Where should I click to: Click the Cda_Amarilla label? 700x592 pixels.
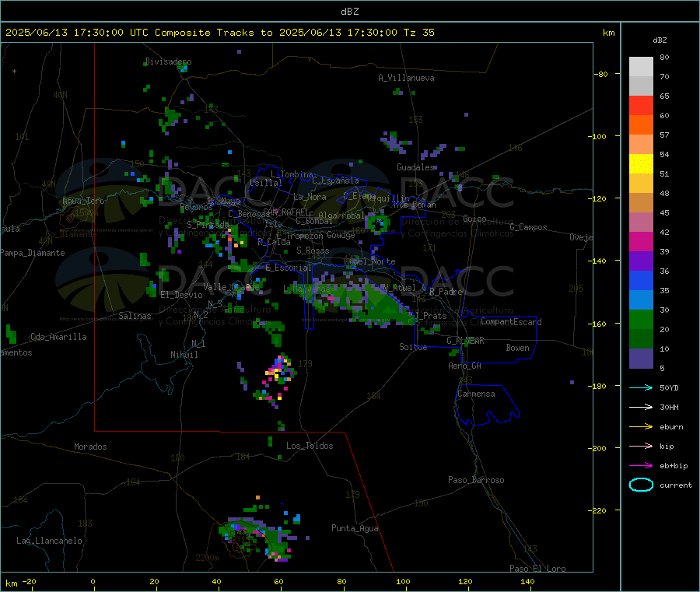[58, 337]
